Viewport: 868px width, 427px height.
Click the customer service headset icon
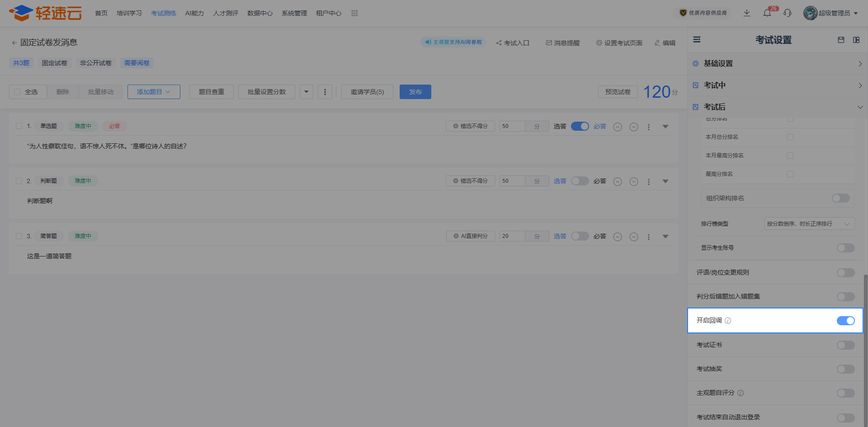(x=788, y=13)
